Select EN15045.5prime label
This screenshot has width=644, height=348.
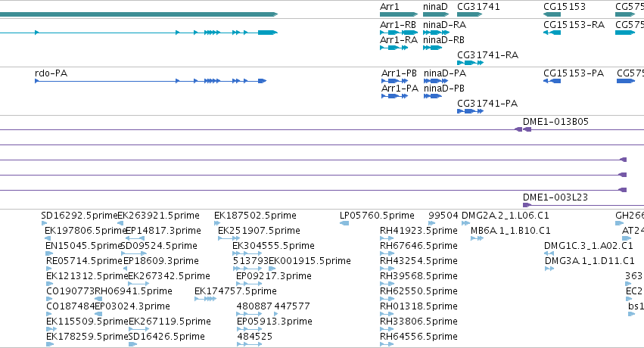pyautogui.click(x=83, y=246)
